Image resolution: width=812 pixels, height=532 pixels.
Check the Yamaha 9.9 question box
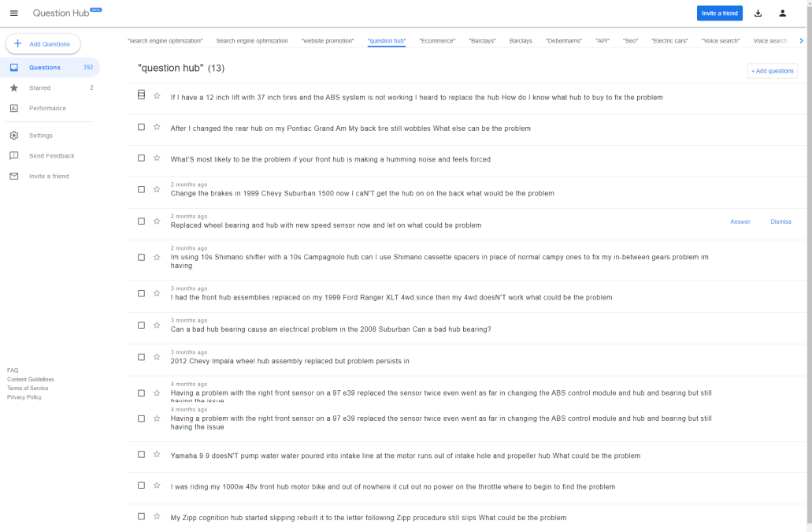coord(142,454)
